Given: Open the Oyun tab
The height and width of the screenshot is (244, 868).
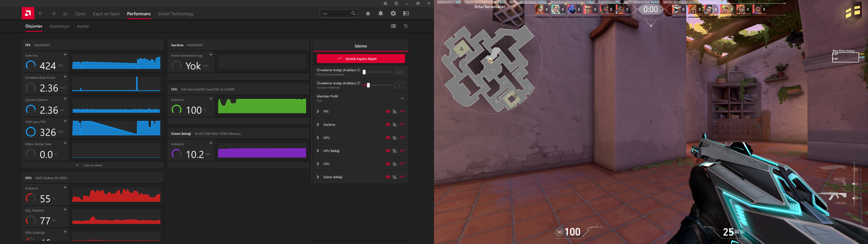Looking at the screenshot, I should (80, 14).
